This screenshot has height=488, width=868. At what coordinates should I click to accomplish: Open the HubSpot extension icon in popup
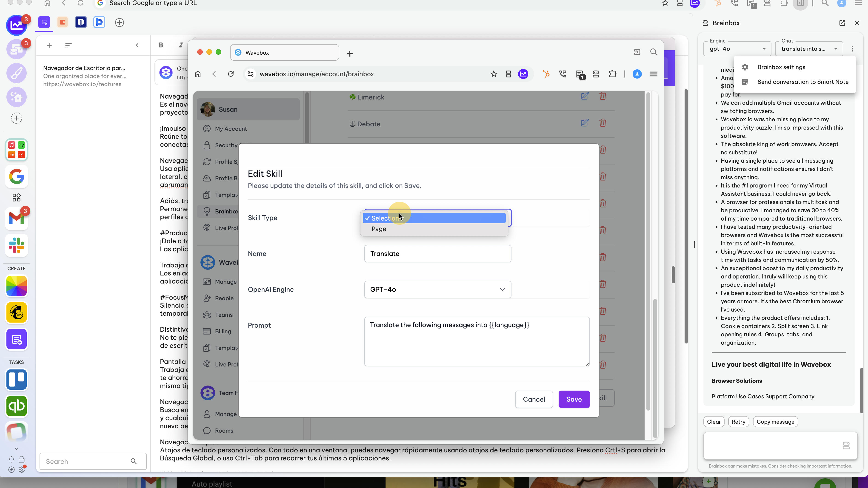(546, 74)
